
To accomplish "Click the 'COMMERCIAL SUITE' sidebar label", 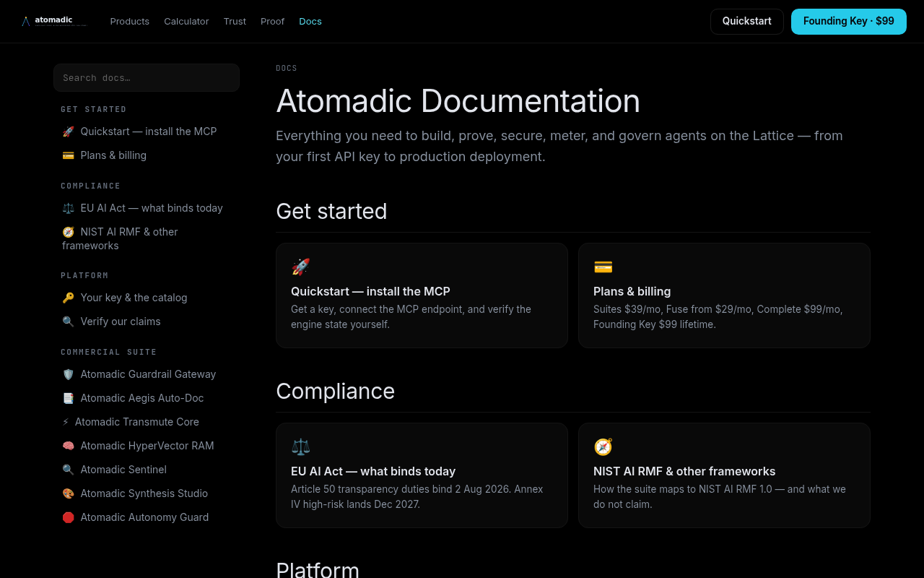I will [109, 352].
